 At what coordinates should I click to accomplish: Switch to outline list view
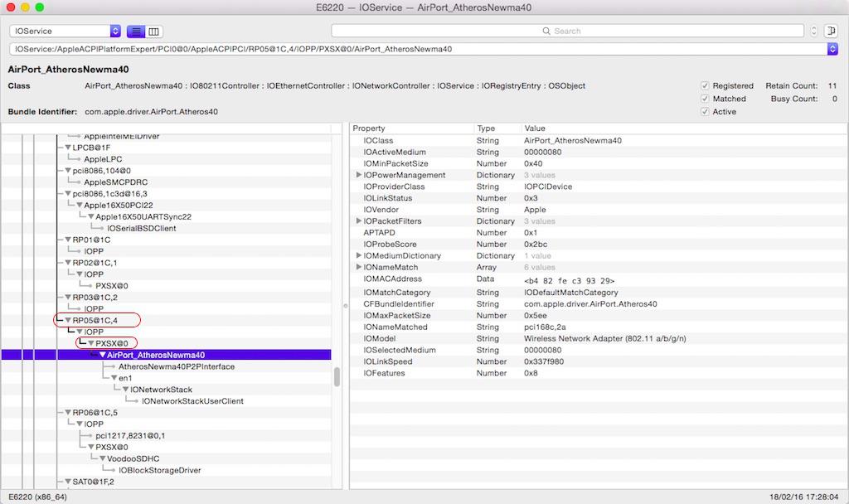pos(135,31)
